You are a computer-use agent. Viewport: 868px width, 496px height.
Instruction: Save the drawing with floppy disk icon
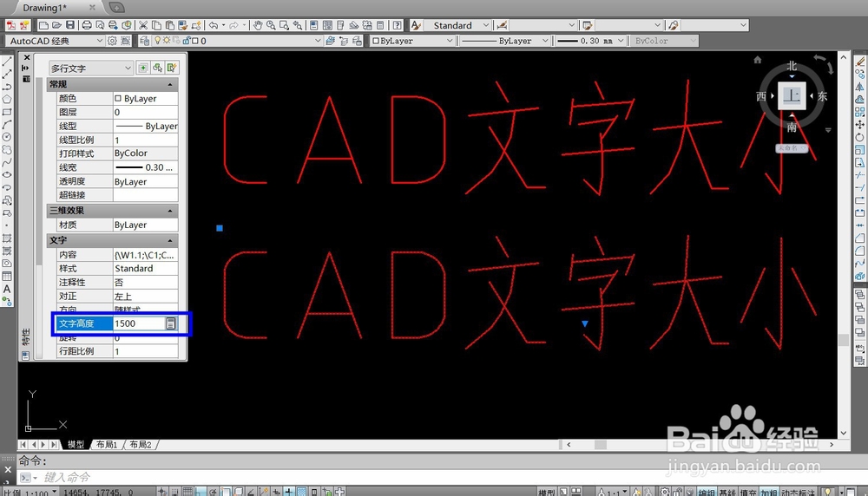pos(70,25)
